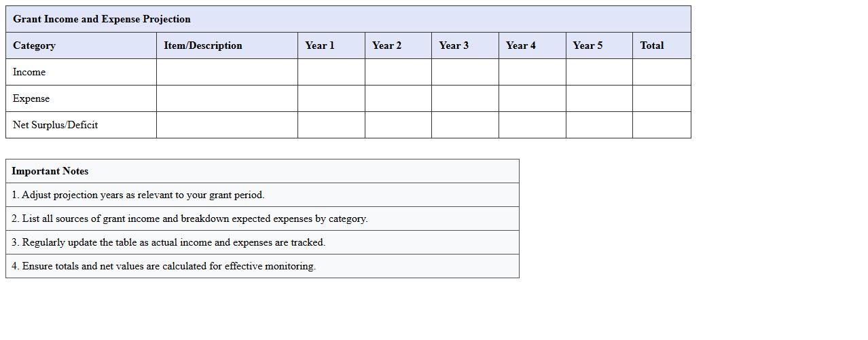The height and width of the screenshot is (340, 868).
Task: Select the note about ensuring totals are calculated
Action: [x=164, y=266]
